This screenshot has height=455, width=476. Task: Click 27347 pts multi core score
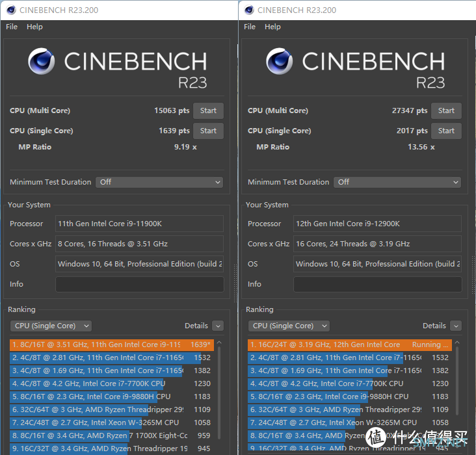point(410,110)
